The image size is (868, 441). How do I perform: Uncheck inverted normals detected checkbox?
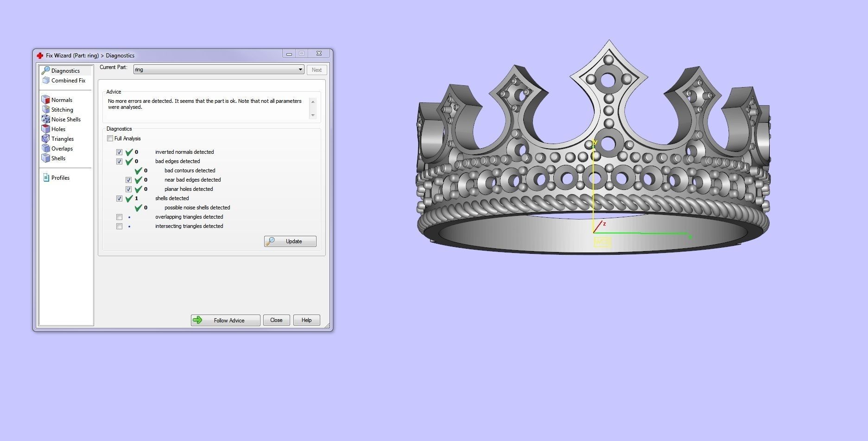click(119, 152)
